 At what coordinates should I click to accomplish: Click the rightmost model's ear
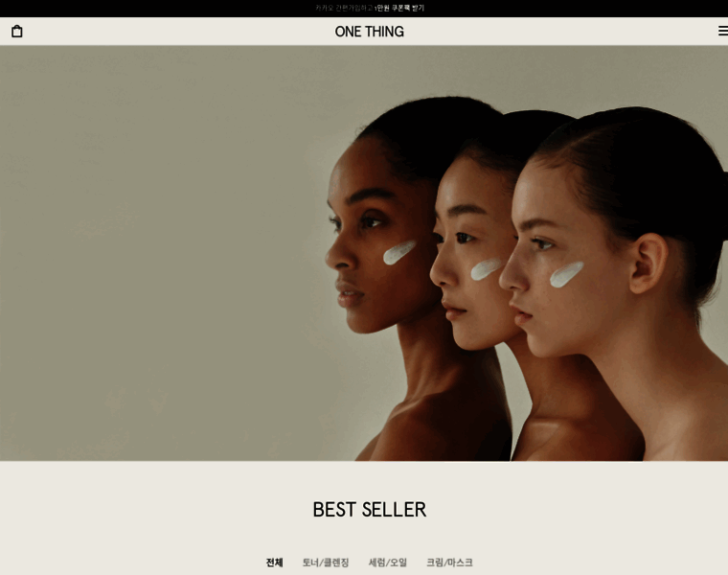[x=648, y=264]
